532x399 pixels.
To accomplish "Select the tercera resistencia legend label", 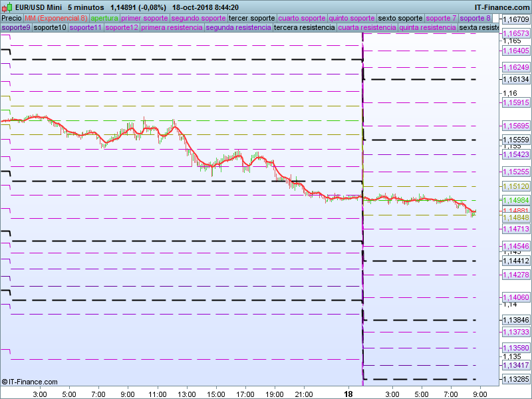I will (x=305, y=28).
